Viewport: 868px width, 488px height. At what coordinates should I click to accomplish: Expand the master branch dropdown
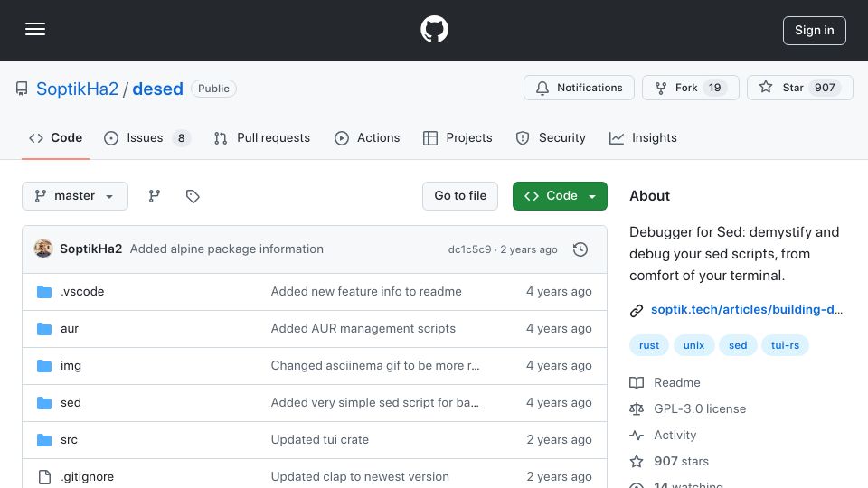coord(75,196)
